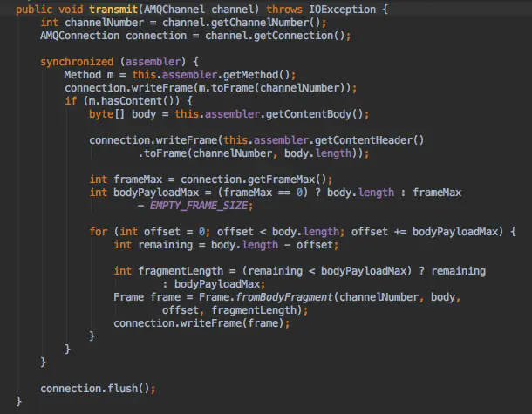
Task: Select the "IOException" type in signature
Action: [342, 10]
